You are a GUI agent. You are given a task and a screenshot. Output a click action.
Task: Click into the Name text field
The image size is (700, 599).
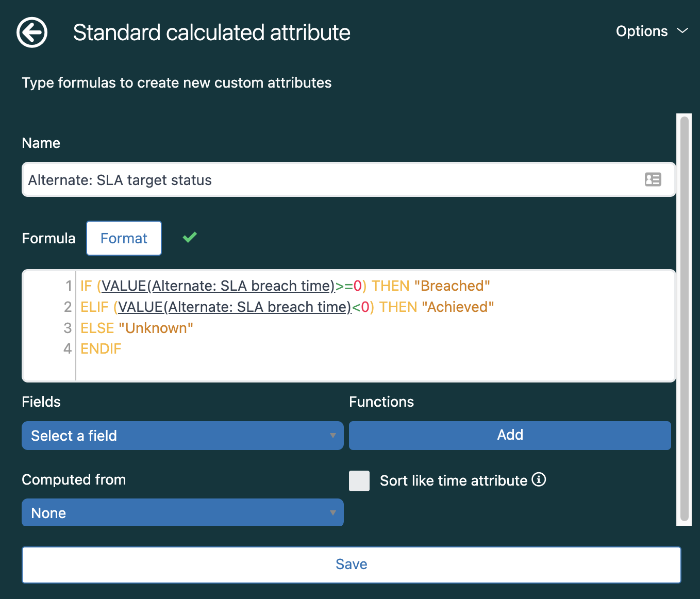click(330, 180)
